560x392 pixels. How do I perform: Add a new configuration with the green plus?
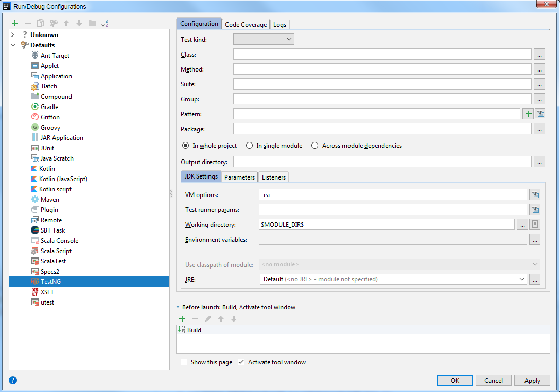click(14, 23)
